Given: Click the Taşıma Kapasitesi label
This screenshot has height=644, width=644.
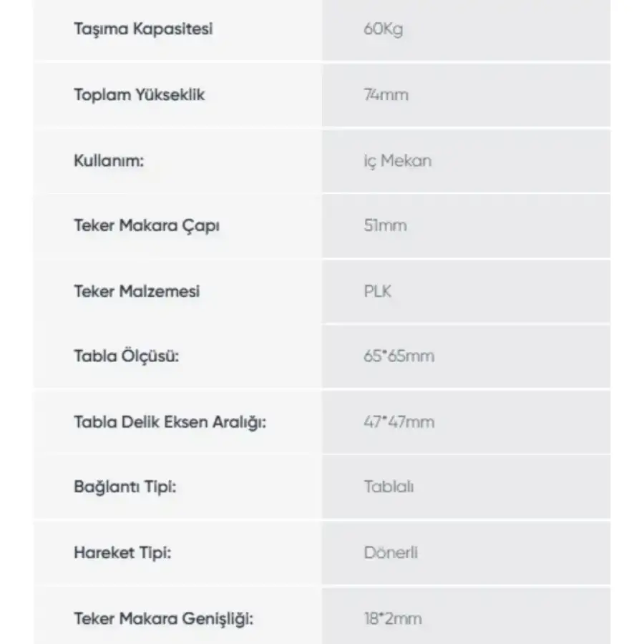Looking at the screenshot, I should point(143,29).
